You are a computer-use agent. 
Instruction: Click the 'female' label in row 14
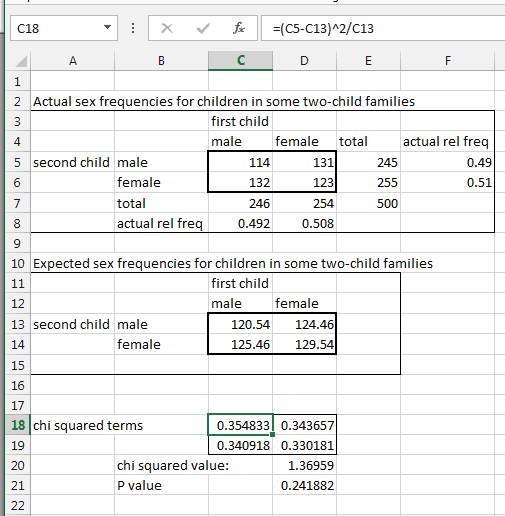pos(139,344)
